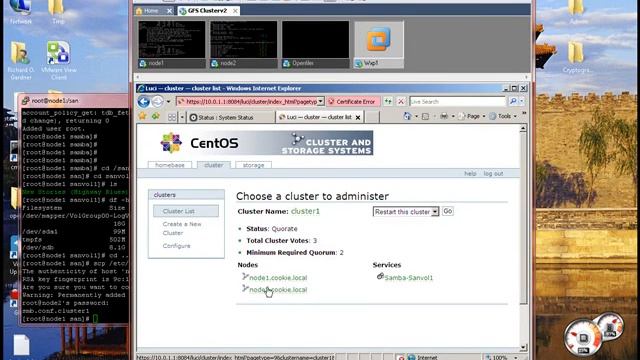Select the Wxp1 VM thumbnail
The image size is (640, 360).
(x=379, y=44)
